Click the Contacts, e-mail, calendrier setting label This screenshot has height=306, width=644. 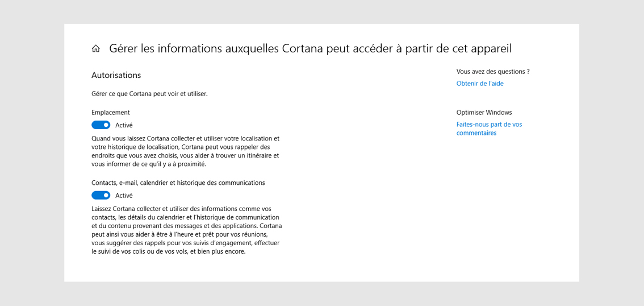click(178, 183)
